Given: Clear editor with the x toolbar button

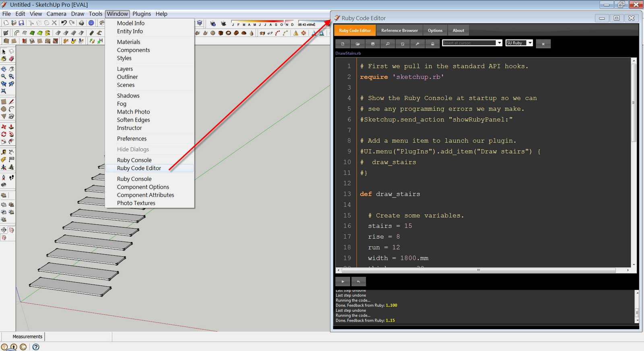Looking at the screenshot, I should tap(543, 43).
